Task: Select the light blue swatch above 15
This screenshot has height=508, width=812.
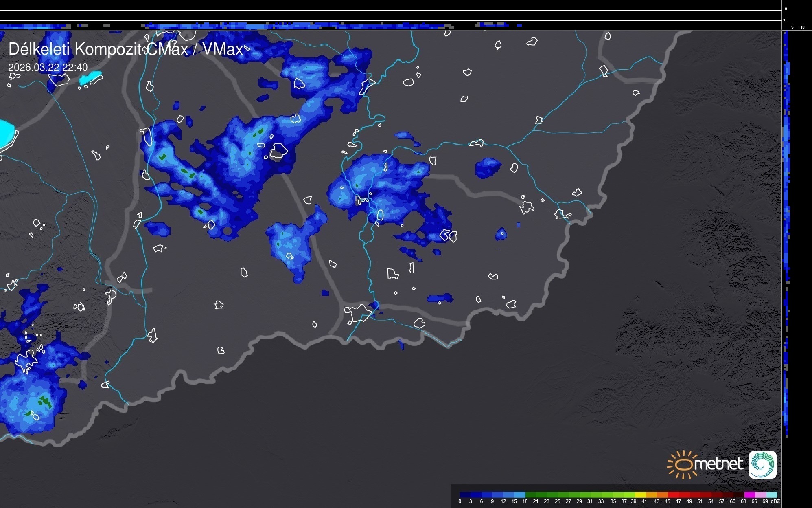Action: pyautogui.click(x=519, y=495)
